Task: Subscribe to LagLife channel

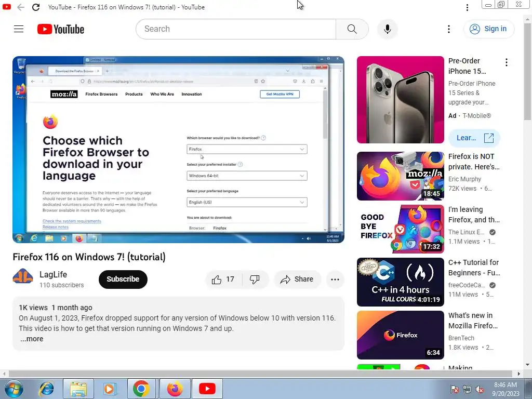Action: 123,279
